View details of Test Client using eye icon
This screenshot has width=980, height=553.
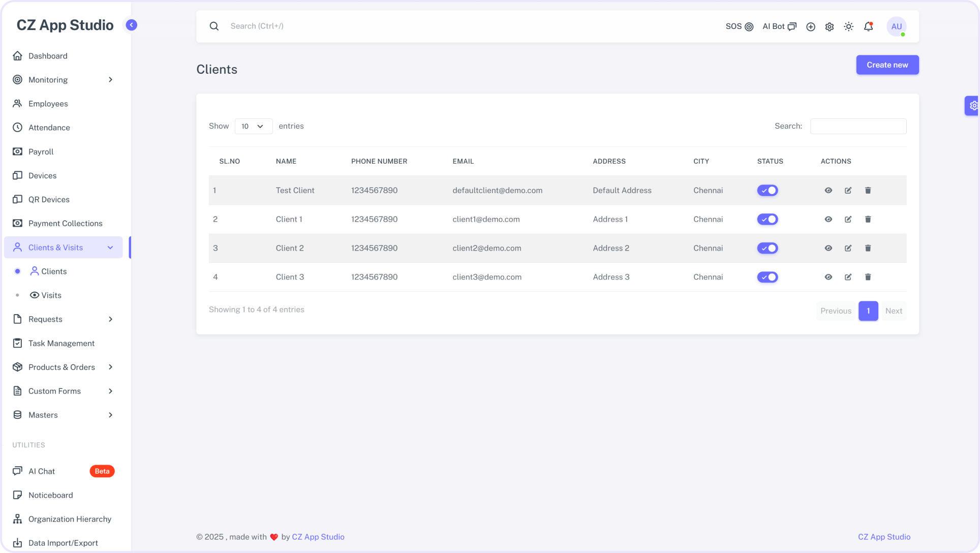pos(829,190)
